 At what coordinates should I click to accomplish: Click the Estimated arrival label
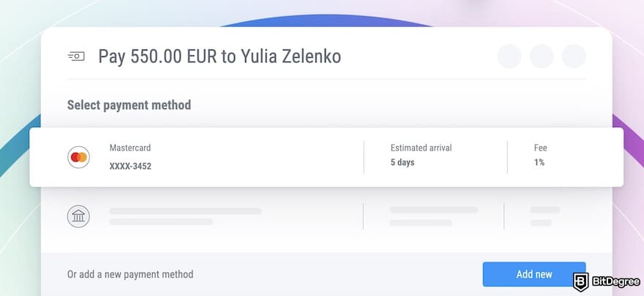point(421,148)
